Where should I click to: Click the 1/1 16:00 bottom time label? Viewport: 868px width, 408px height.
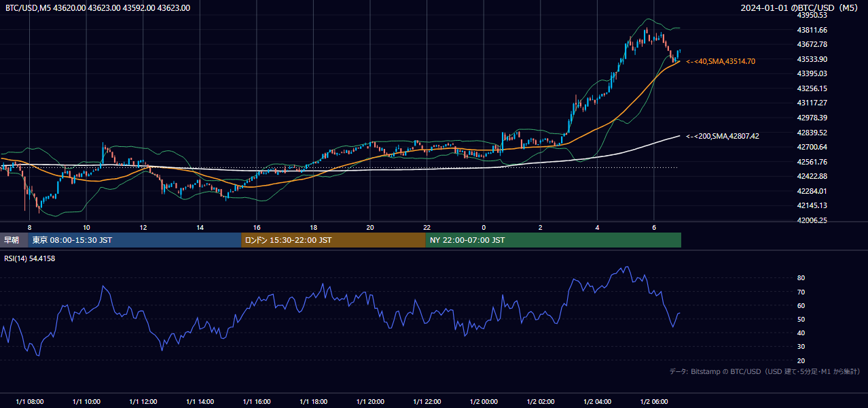(x=257, y=401)
